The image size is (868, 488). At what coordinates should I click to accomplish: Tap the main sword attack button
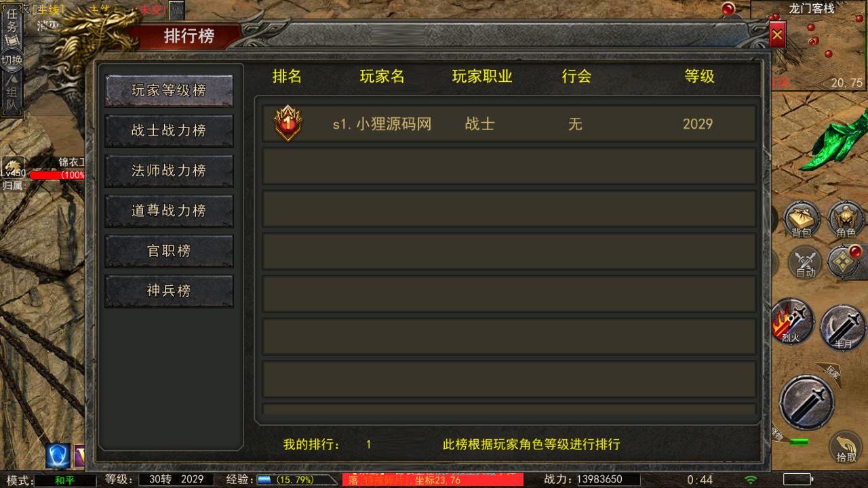807,402
